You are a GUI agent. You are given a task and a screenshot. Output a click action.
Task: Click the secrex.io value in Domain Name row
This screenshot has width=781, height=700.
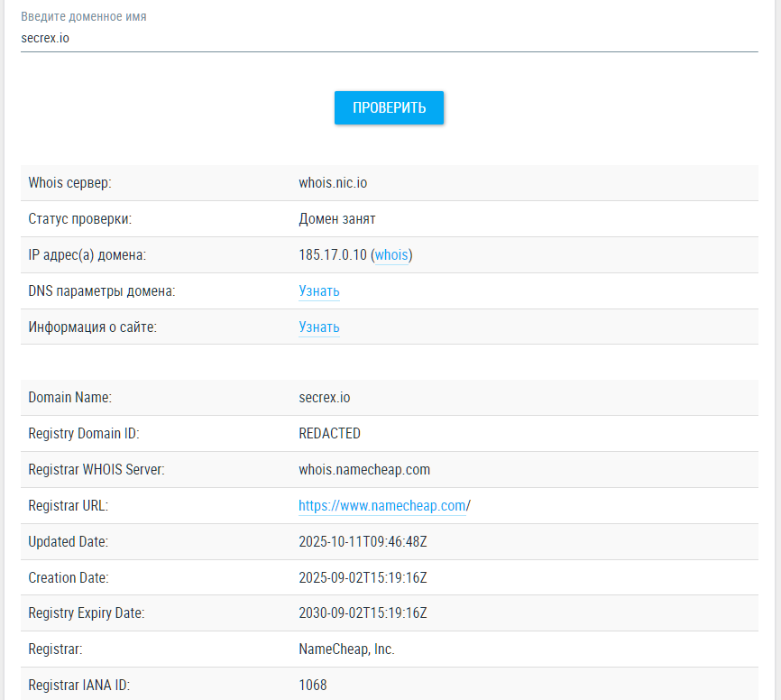pos(325,398)
